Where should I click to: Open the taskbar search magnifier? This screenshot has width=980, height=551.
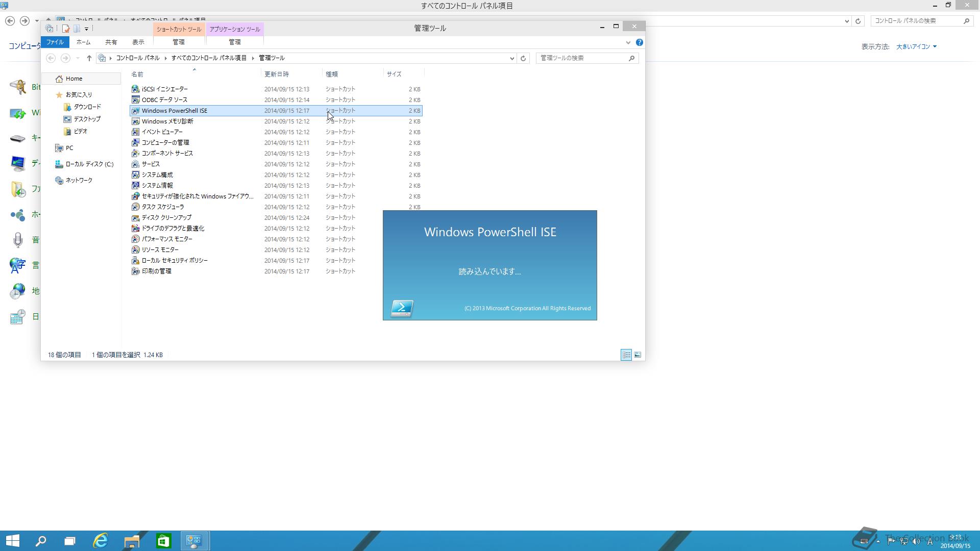[x=41, y=541]
